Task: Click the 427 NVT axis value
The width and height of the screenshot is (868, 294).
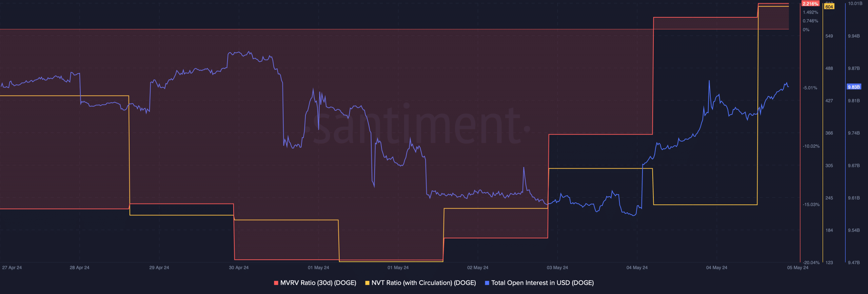Action: [829, 101]
